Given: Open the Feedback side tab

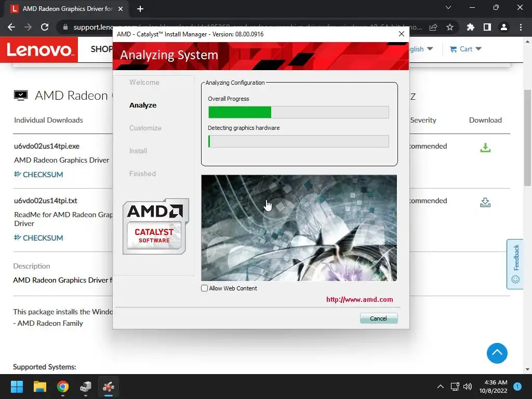Looking at the screenshot, I should coord(515,264).
